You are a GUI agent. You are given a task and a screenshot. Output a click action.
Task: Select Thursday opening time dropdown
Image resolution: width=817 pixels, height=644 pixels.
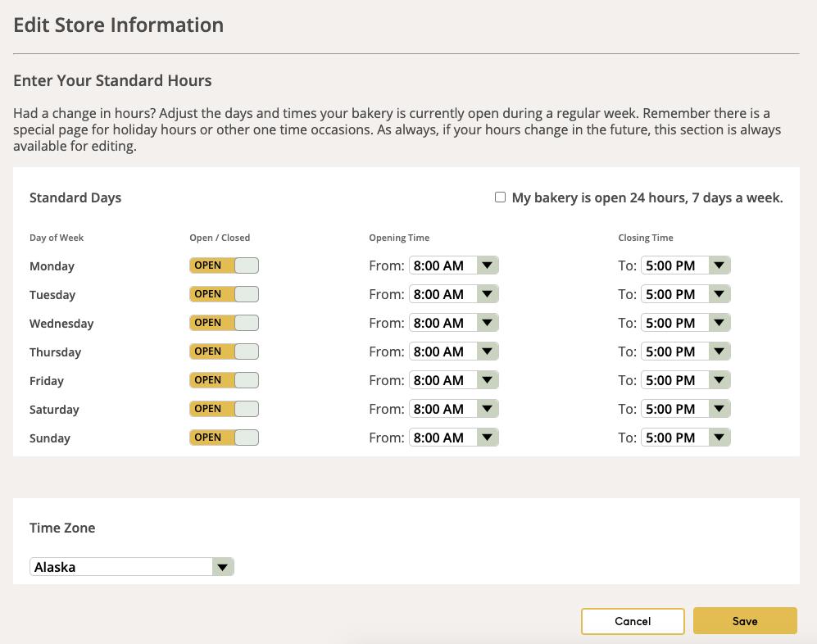453,351
